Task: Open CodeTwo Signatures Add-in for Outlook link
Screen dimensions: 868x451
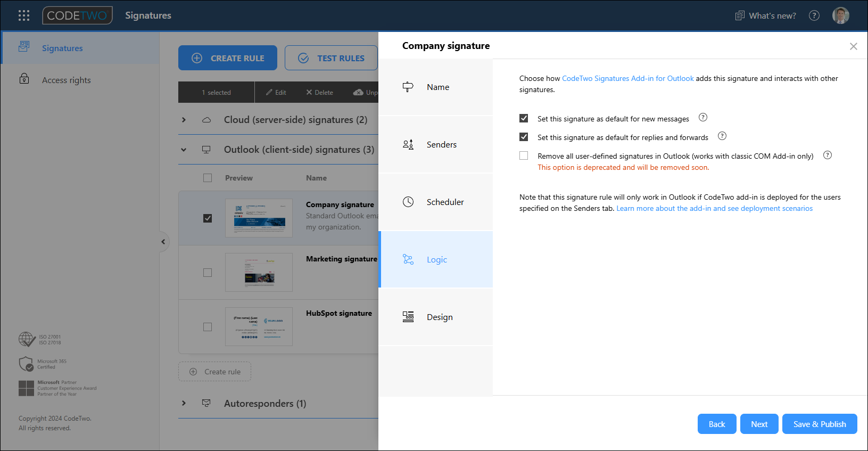Action: pos(628,78)
